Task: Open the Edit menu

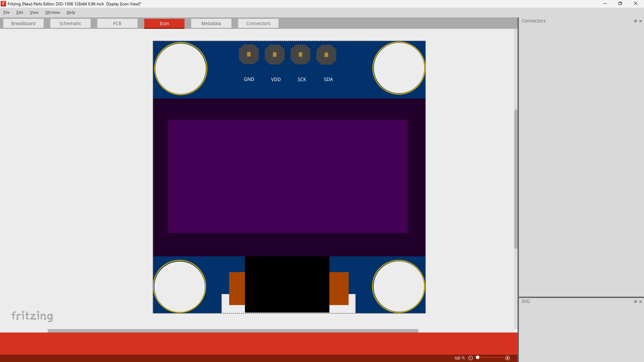Action: coord(20,12)
